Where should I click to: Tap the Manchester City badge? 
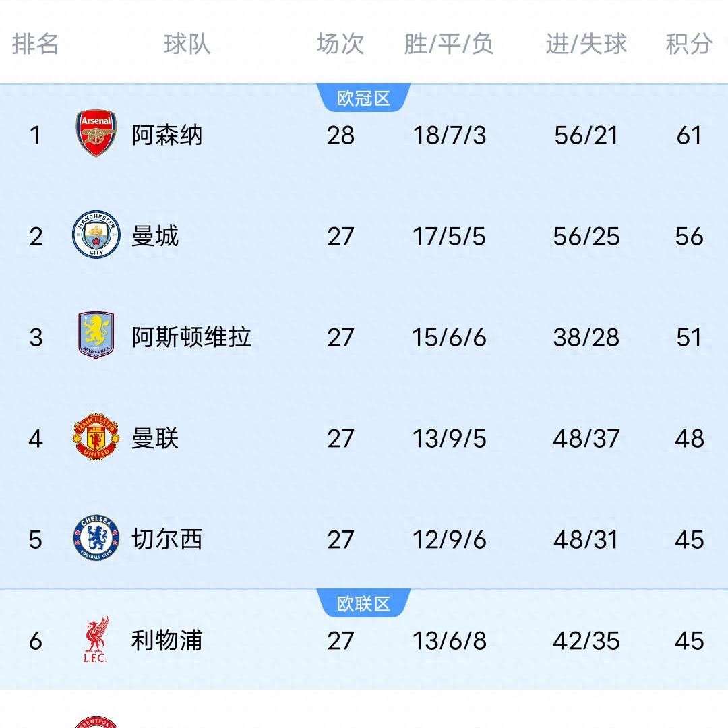pyautogui.click(x=96, y=235)
